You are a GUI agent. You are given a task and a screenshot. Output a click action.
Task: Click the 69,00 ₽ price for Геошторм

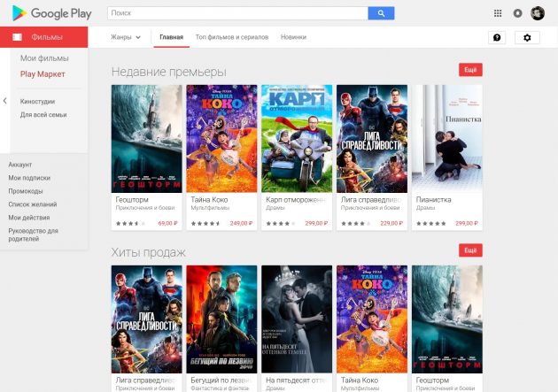point(167,224)
